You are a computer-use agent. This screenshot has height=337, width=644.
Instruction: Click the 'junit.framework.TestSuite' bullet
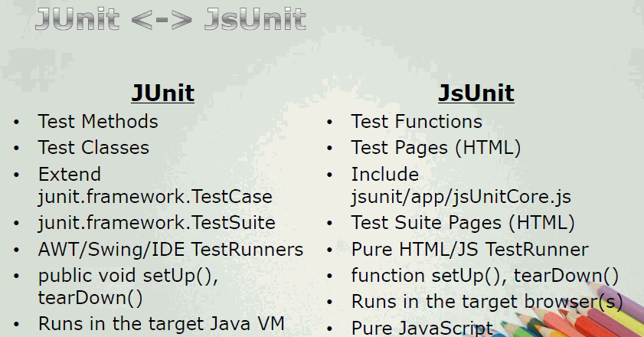click(x=157, y=223)
